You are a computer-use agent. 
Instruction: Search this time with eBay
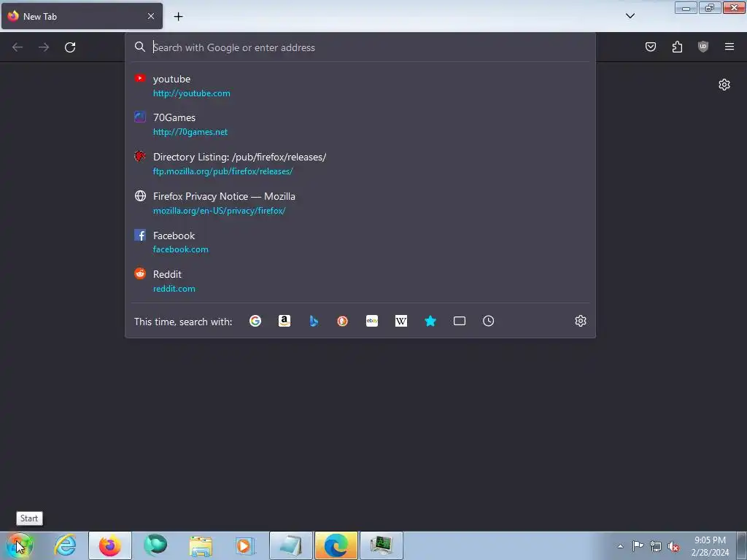point(372,321)
